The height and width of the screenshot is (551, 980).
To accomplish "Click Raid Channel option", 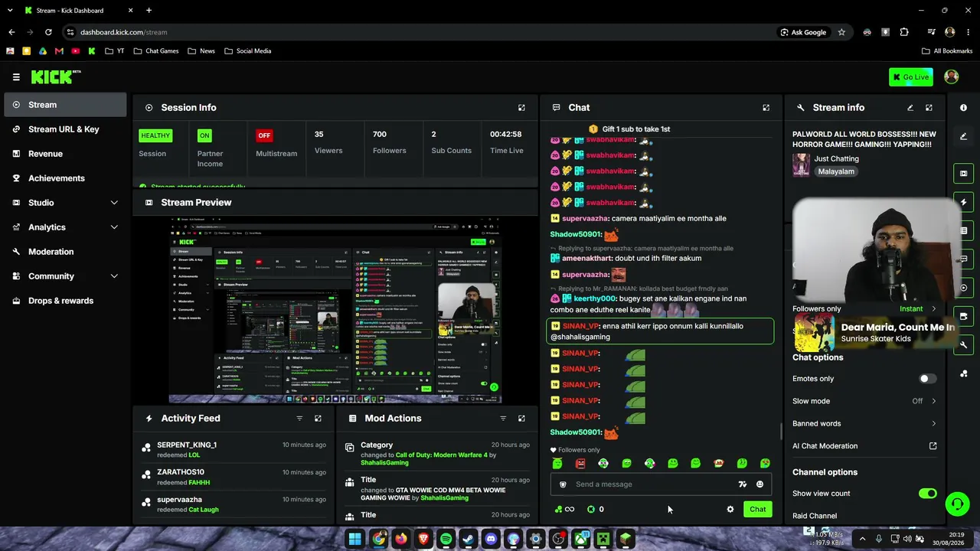I will pos(815,516).
